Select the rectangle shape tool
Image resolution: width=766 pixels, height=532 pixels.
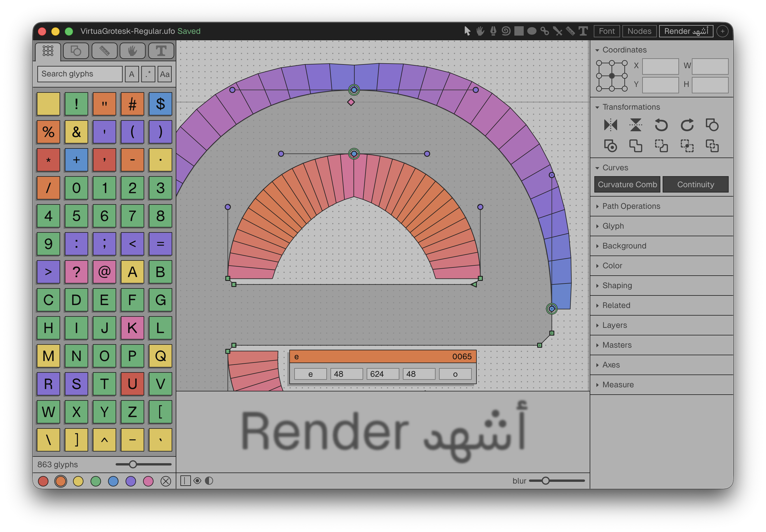(519, 31)
